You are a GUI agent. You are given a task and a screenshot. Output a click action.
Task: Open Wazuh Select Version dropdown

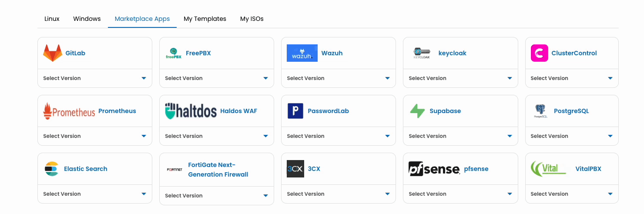click(x=339, y=78)
